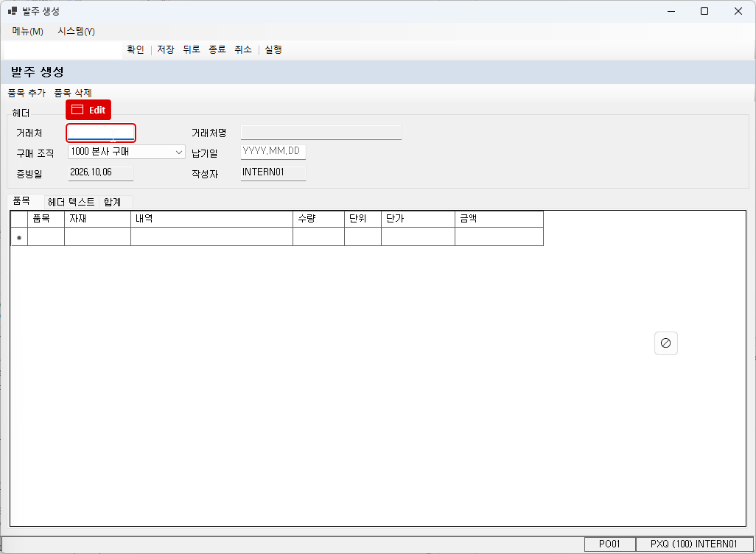
Task: Go back with 뒤로
Action: [192, 49]
